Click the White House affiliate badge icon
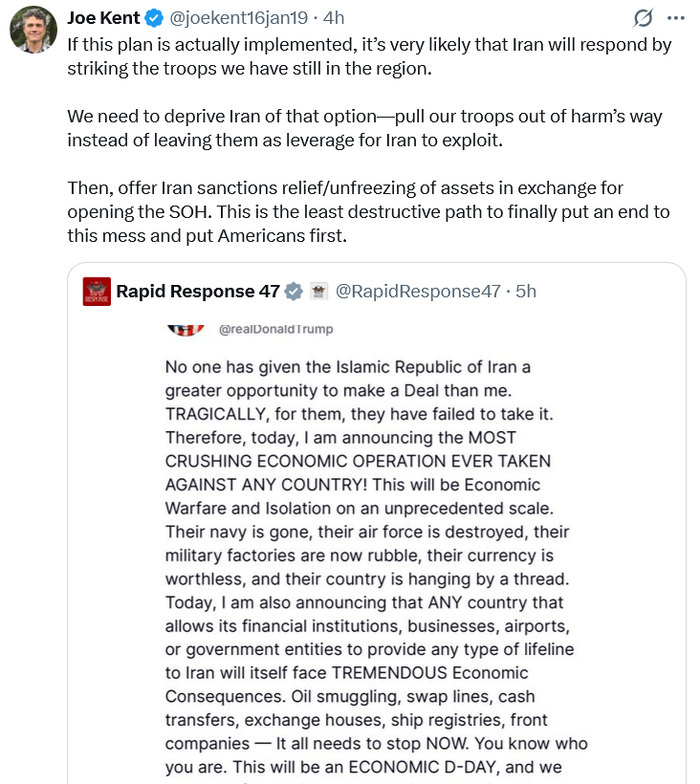 coord(318,291)
